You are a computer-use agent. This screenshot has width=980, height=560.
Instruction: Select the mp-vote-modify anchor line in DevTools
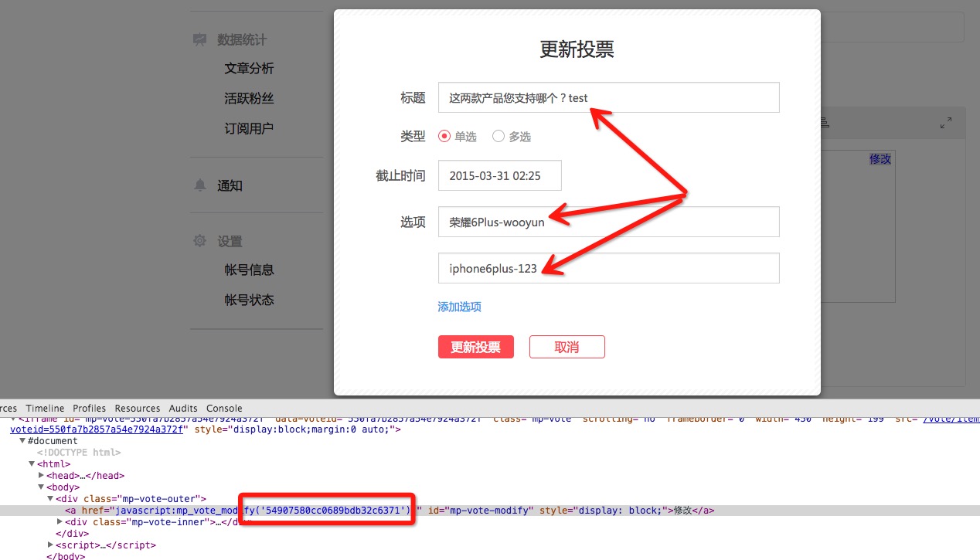(490, 511)
